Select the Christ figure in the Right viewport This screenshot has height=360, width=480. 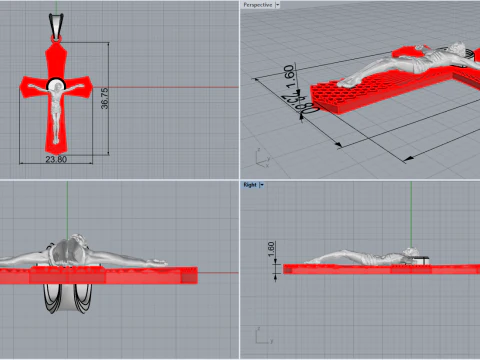point(363,257)
